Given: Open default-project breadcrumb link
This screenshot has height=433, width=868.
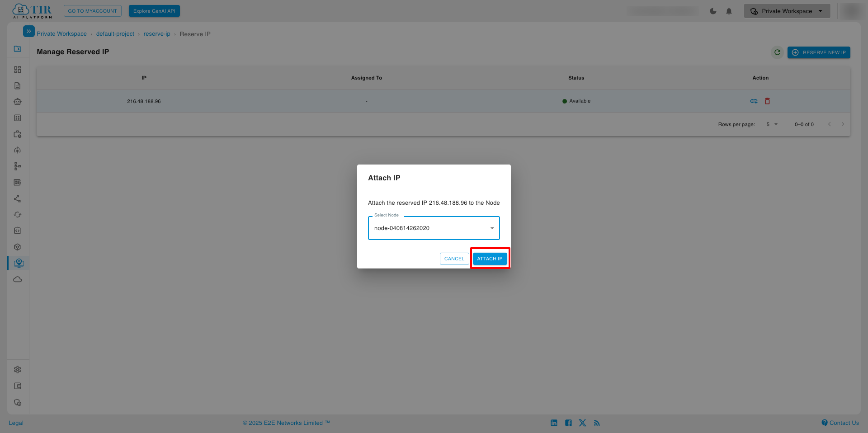Looking at the screenshot, I should click(115, 34).
